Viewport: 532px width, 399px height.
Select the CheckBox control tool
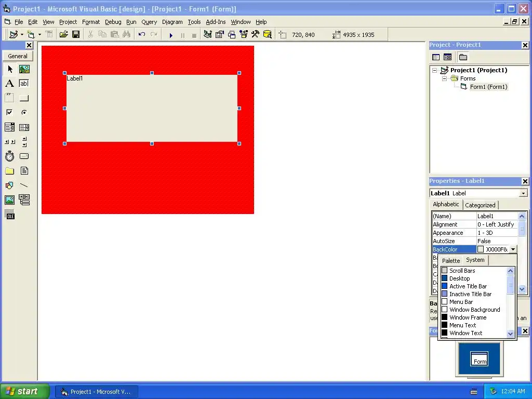tap(10, 112)
